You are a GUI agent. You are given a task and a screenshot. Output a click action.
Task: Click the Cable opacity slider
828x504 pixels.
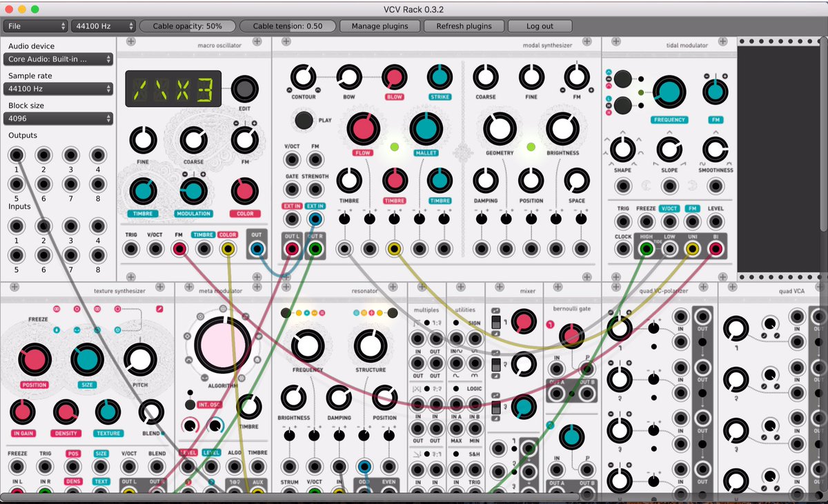pyautogui.click(x=187, y=26)
